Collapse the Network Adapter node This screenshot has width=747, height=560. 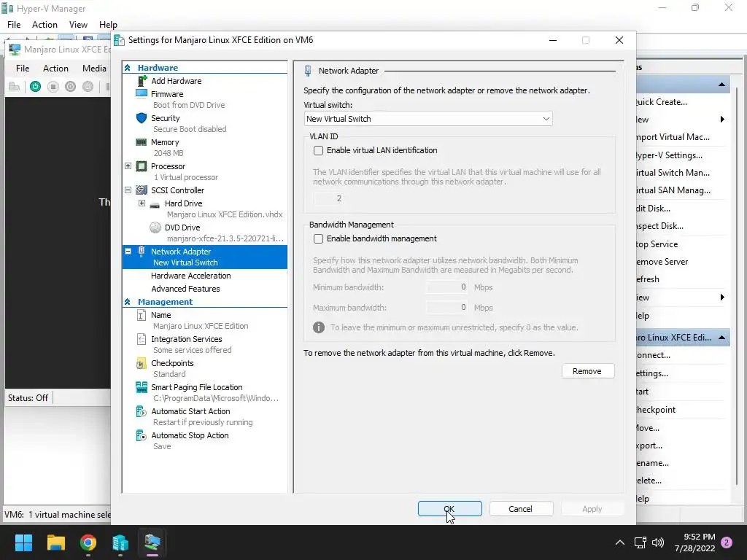[128, 251]
